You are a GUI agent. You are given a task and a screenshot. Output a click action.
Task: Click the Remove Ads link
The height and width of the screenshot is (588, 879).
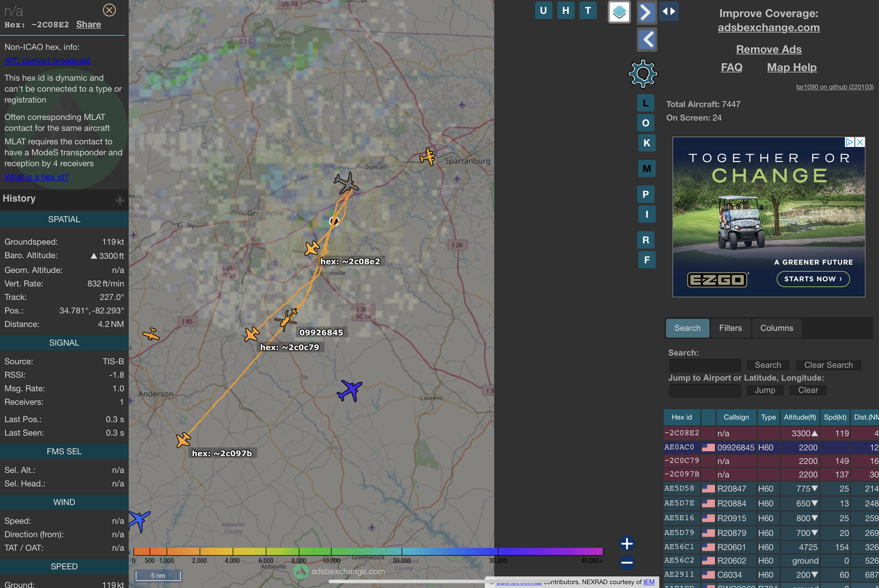tap(769, 49)
